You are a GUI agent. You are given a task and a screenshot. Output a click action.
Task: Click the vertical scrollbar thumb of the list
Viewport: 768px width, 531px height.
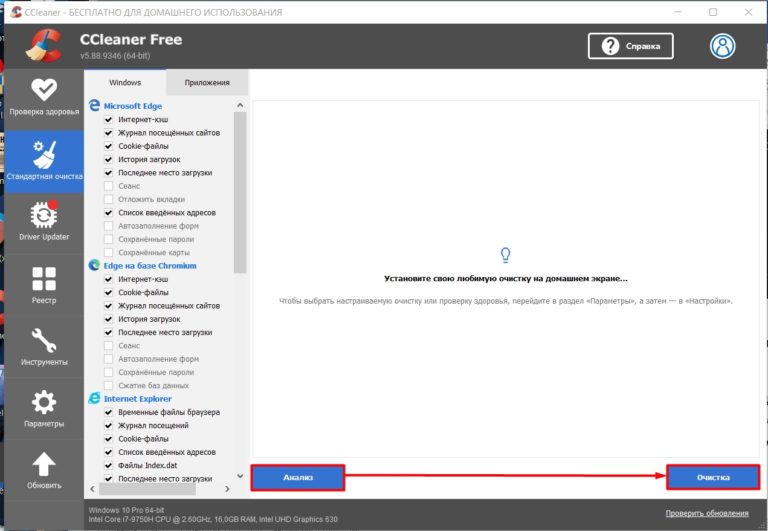[x=240, y=192]
